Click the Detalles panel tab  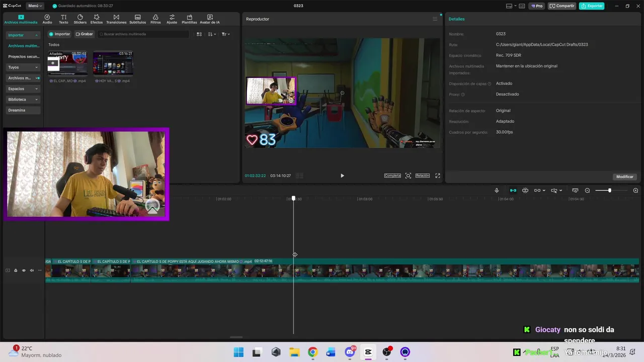pyautogui.click(x=457, y=19)
